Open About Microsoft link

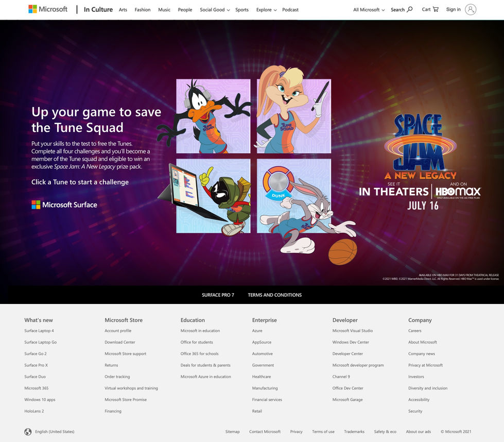click(423, 342)
